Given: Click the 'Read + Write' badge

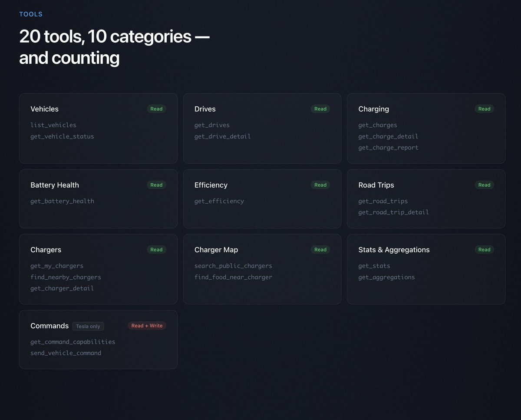Looking at the screenshot, I should [x=147, y=326].
